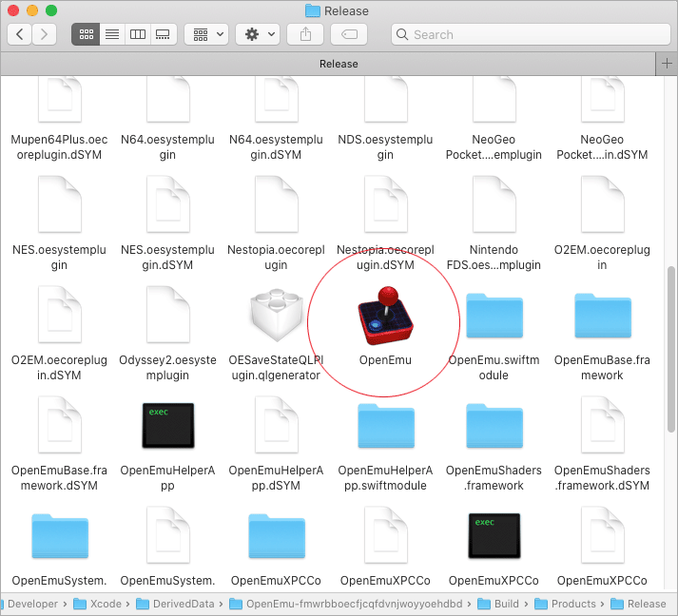Select OpenEmuShaders.framework folder
Screen dimensions: 678x616
point(494,426)
